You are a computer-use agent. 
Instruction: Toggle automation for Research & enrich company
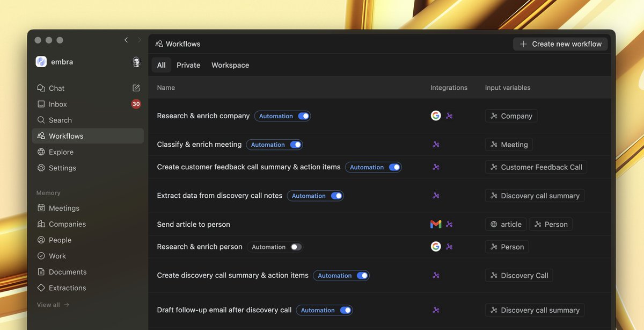304,116
